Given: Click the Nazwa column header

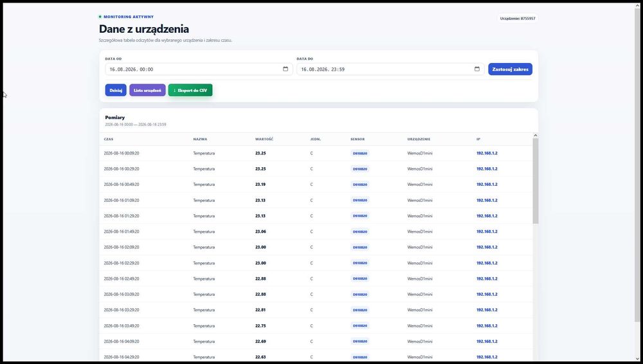Looking at the screenshot, I should pos(200,139).
